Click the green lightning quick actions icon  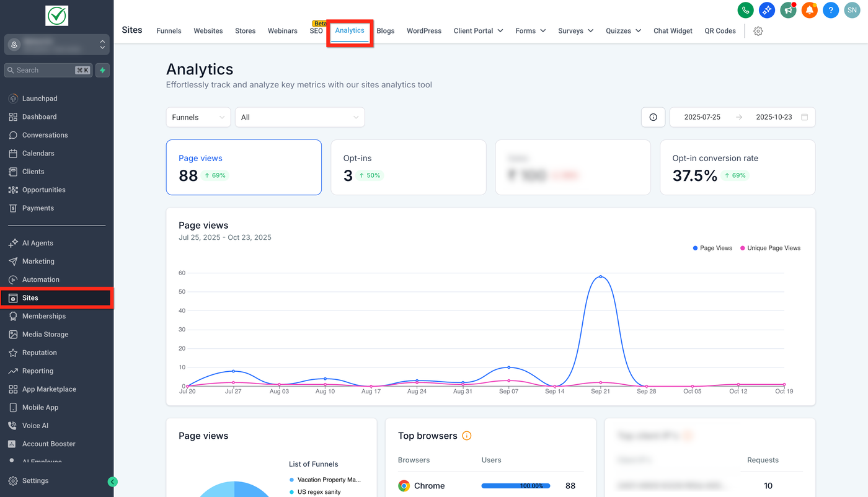pyautogui.click(x=102, y=70)
